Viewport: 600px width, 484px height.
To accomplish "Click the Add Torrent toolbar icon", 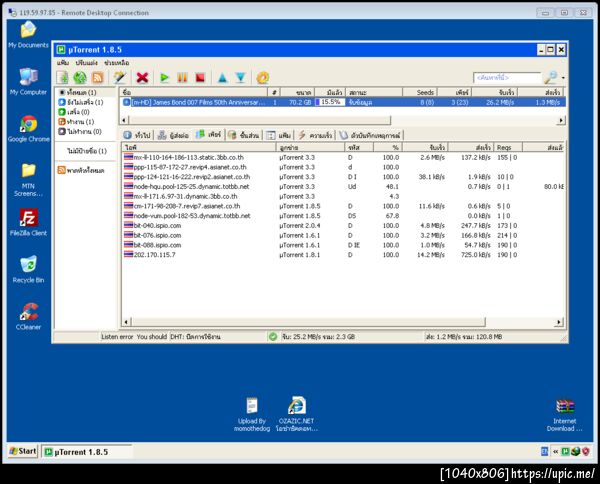I will pyautogui.click(x=62, y=78).
